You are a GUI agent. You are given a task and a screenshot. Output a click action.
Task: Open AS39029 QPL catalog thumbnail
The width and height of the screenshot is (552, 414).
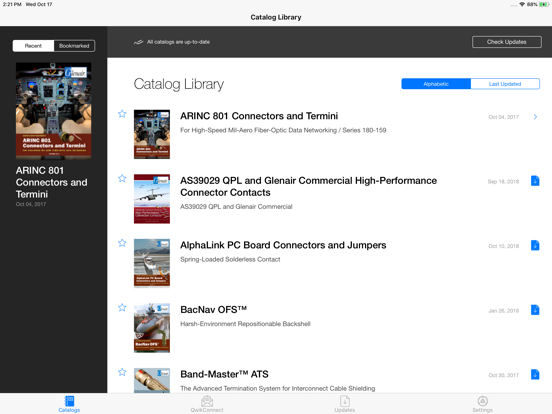[152, 199]
